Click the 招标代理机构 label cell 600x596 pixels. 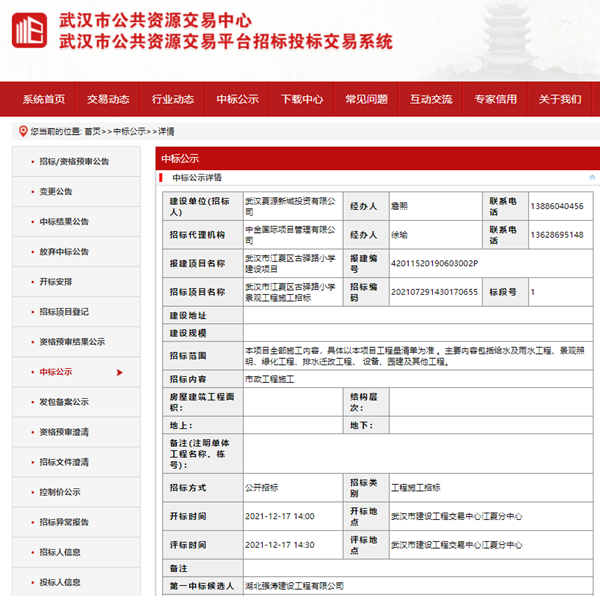tap(203, 235)
